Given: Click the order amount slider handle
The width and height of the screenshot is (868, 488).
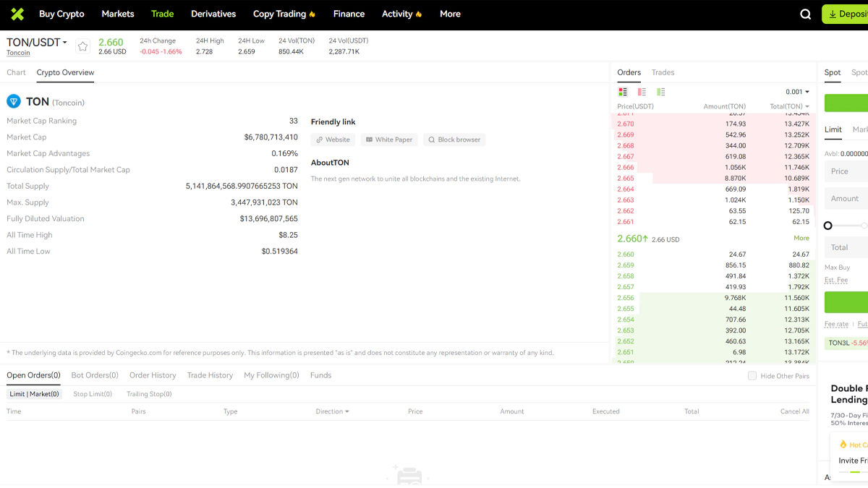Looking at the screenshot, I should coord(828,226).
